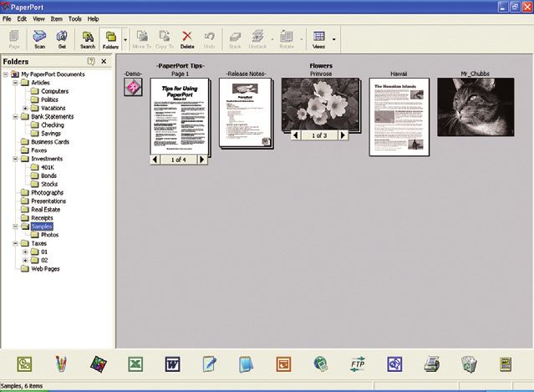534x392 pixels.
Task: Click the colorful diamond icon in Send To bar
Action: (x=99, y=364)
